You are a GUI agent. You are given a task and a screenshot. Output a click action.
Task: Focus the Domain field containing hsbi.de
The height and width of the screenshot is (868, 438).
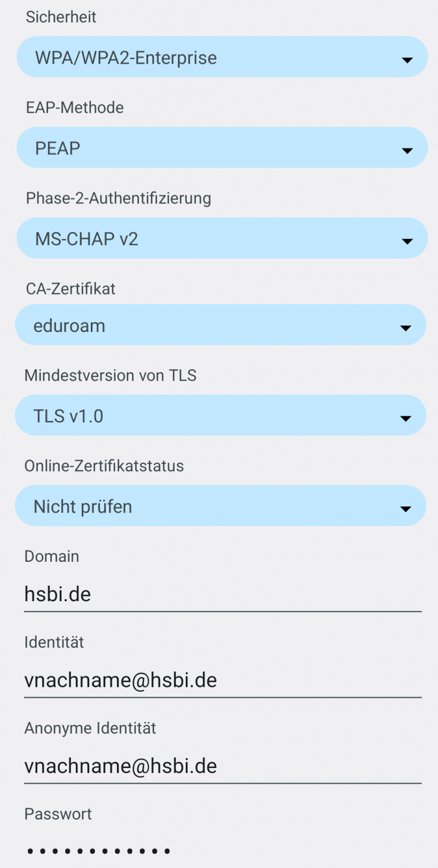[x=223, y=594]
